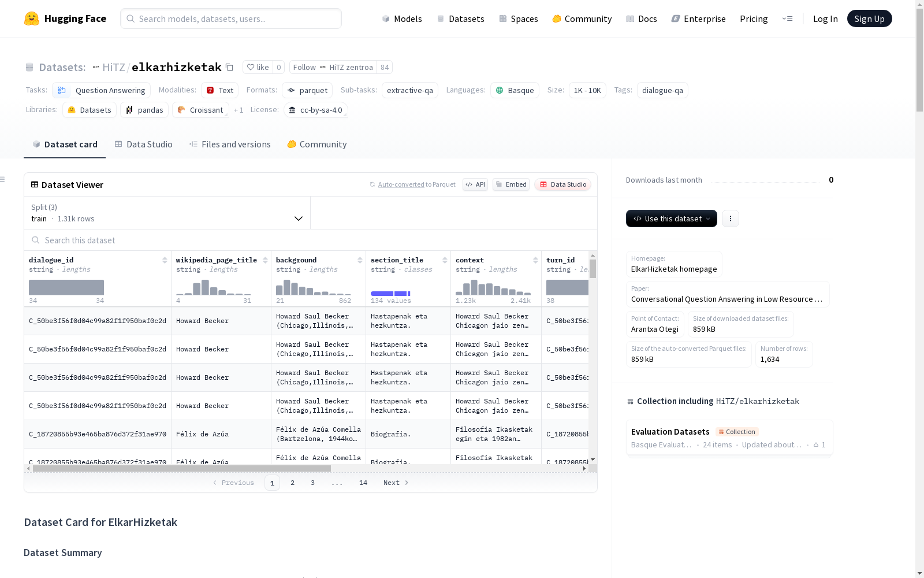Screen dimensions: 924x578
Task: Open the three-dot dataset options menu
Action: [731, 218]
